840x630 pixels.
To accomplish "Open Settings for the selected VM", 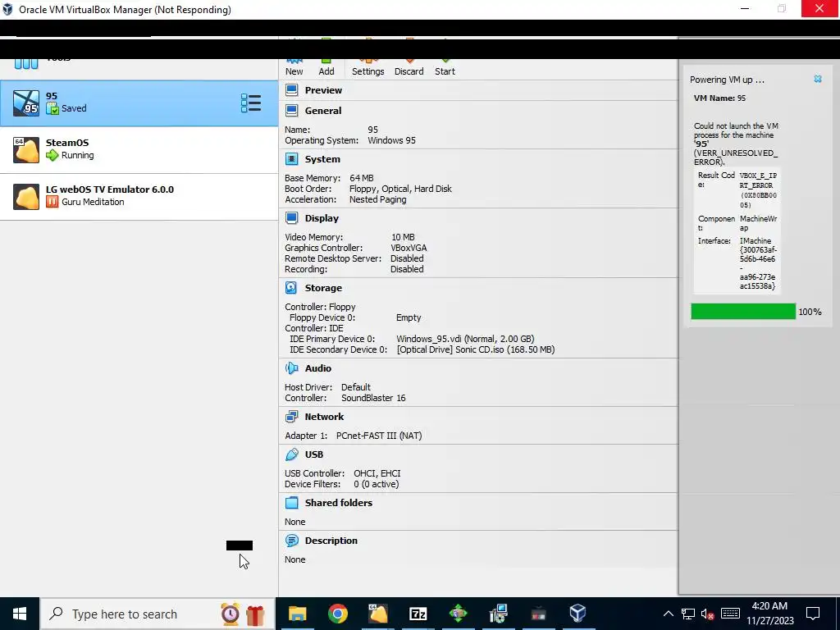I will click(367, 67).
